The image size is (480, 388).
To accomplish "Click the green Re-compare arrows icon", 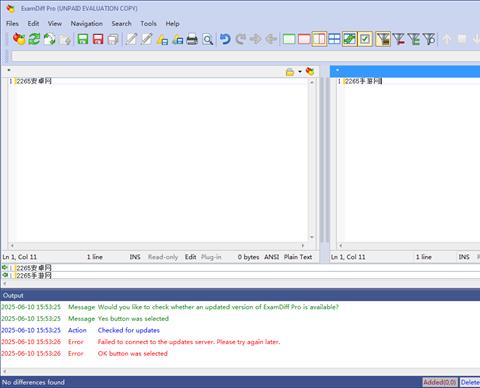I will tap(34, 39).
